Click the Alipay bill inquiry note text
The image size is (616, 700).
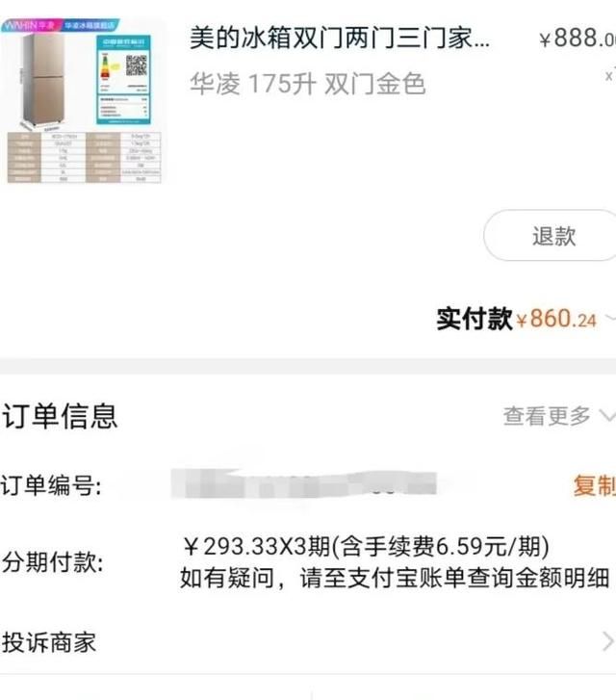395,578
